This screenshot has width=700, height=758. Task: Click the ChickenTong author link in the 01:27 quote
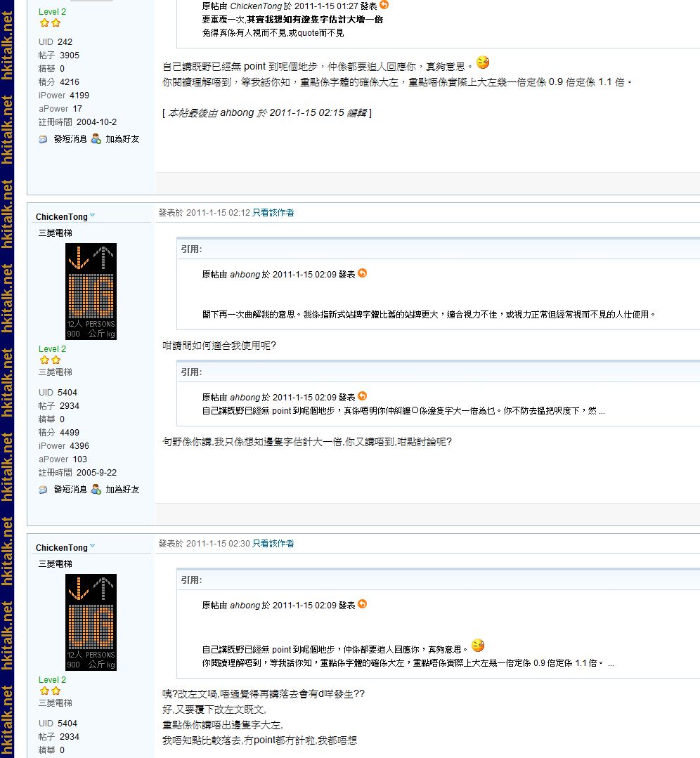point(256,6)
